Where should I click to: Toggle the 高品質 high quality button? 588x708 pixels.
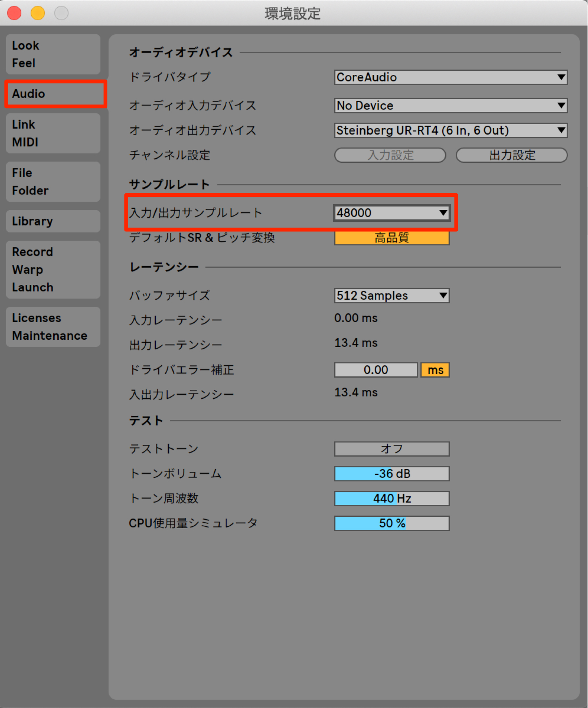tap(392, 238)
